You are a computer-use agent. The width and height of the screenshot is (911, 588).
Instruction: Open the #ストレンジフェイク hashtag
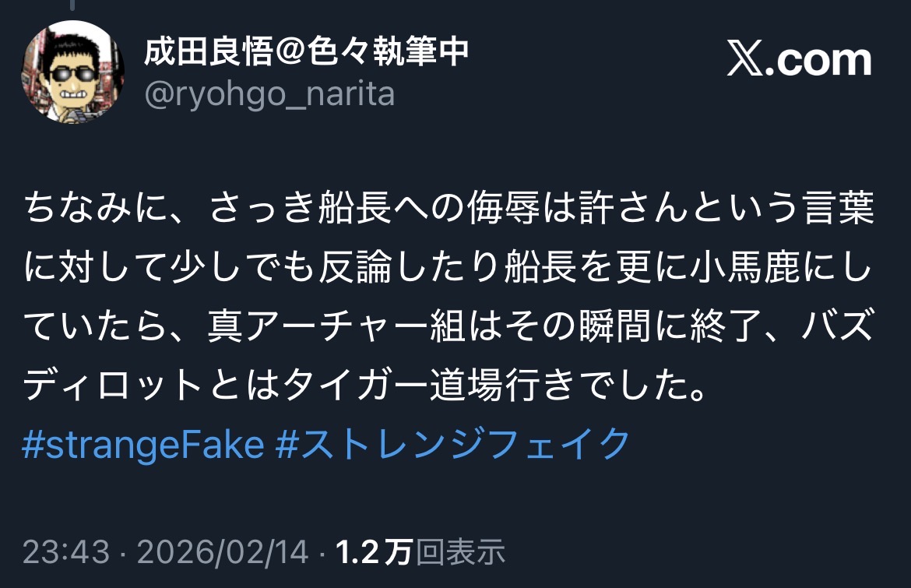click(x=452, y=445)
